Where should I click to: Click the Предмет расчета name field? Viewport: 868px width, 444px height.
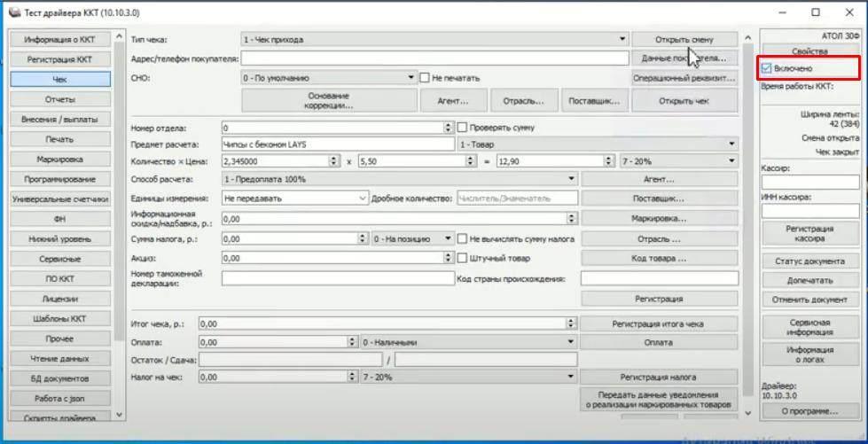pos(338,144)
